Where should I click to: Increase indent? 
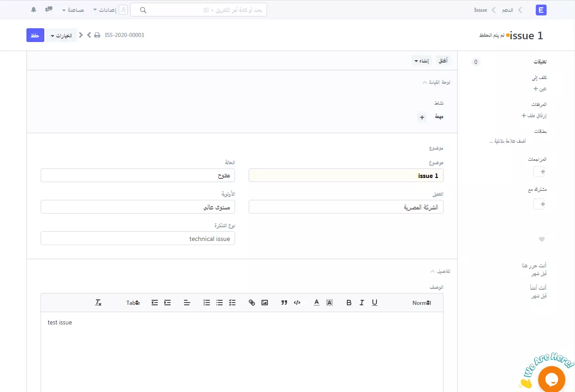point(167,303)
